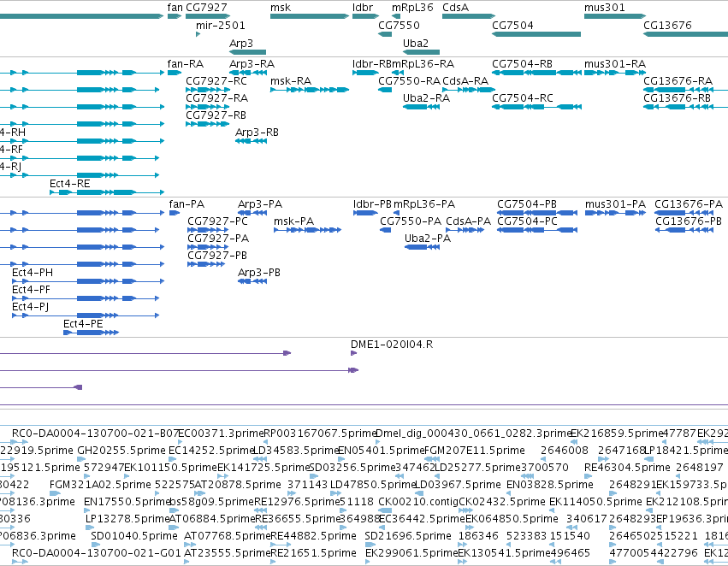Select the mus301-RA transcript label
Screen dimensions: 728x566
tap(615, 63)
